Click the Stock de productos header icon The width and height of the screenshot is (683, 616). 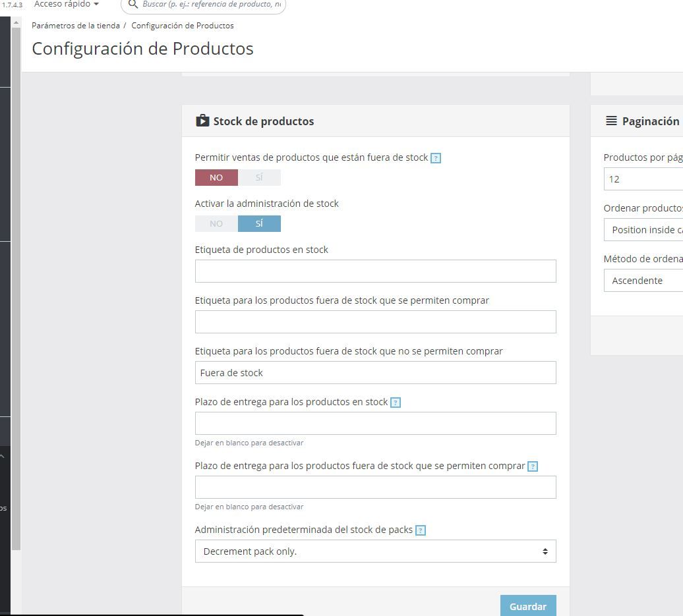(x=202, y=121)
